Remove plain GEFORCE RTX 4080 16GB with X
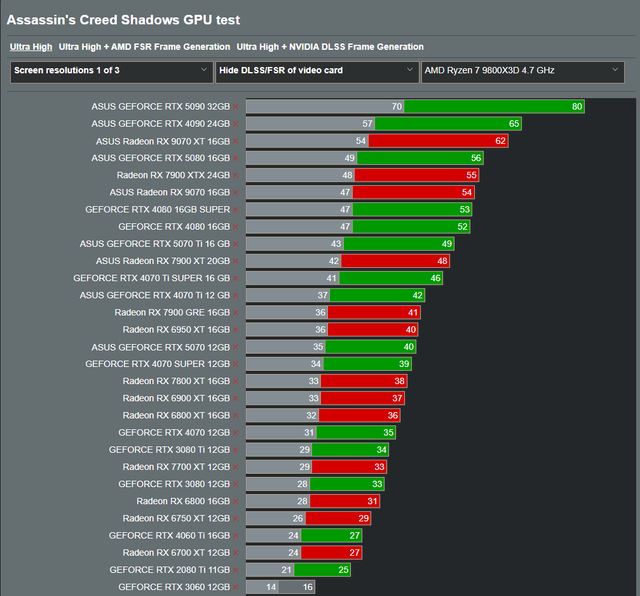Screen dimensions: 640x596 click(x=236, y=227)
